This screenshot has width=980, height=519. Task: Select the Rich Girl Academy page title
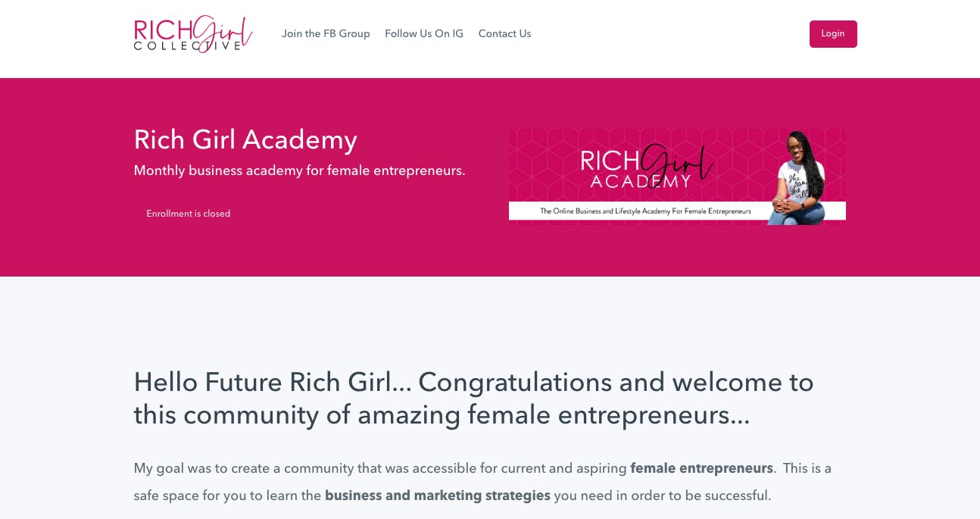pos(245,140)
